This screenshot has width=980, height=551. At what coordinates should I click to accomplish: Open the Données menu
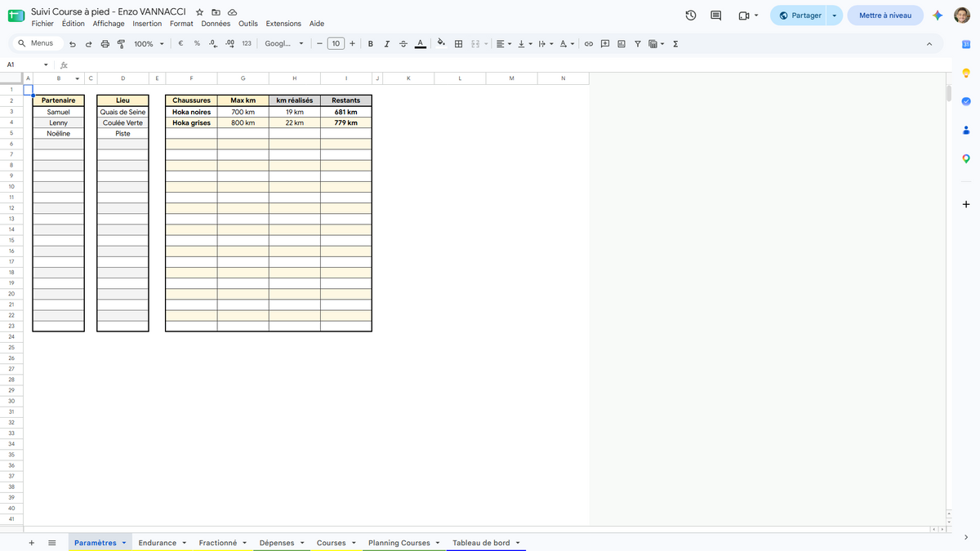216,24
